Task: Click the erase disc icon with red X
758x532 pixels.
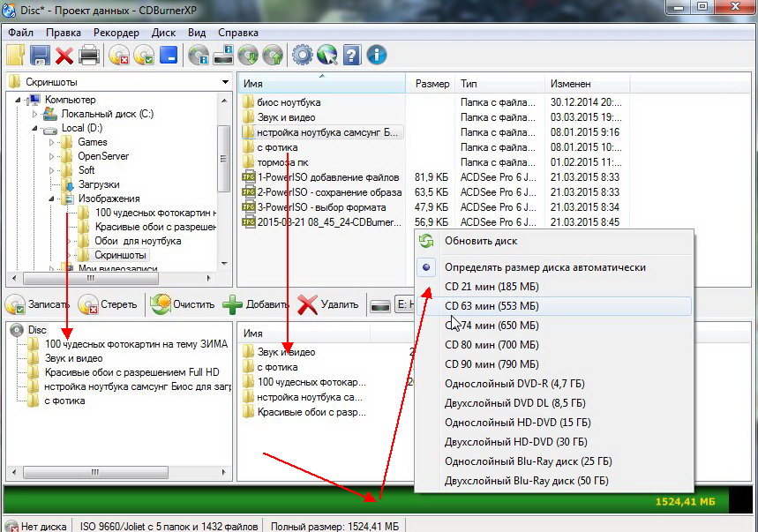Action: tap(119, 55)
